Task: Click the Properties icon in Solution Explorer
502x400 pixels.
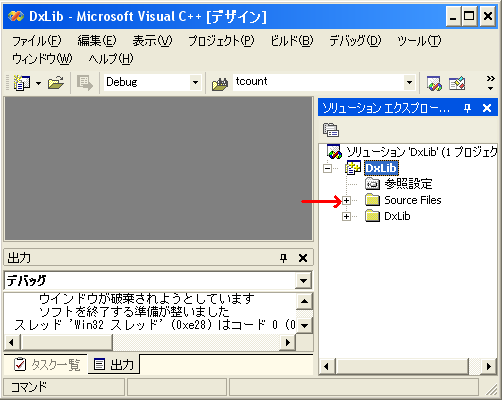Action: coord(331,130)
